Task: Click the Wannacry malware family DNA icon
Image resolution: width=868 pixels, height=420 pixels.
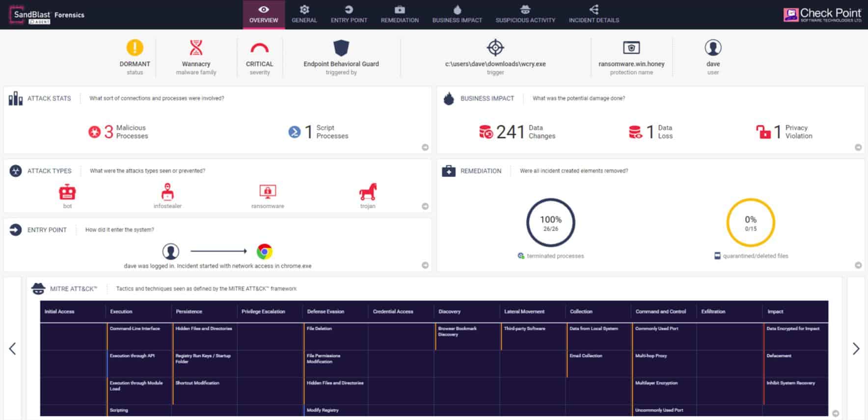Action: click(x=196, y=48)
